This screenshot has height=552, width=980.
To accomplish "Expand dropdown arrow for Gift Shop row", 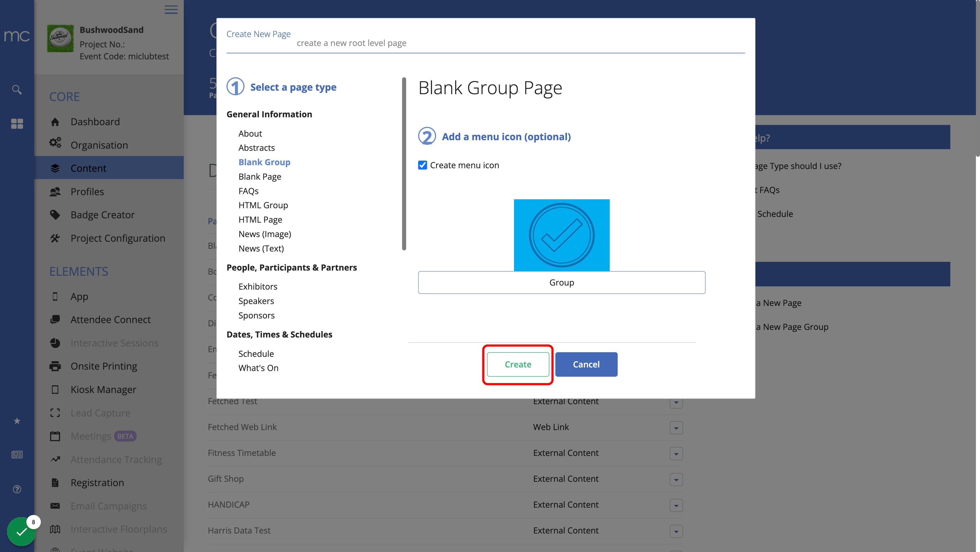I will click(676, 480).
